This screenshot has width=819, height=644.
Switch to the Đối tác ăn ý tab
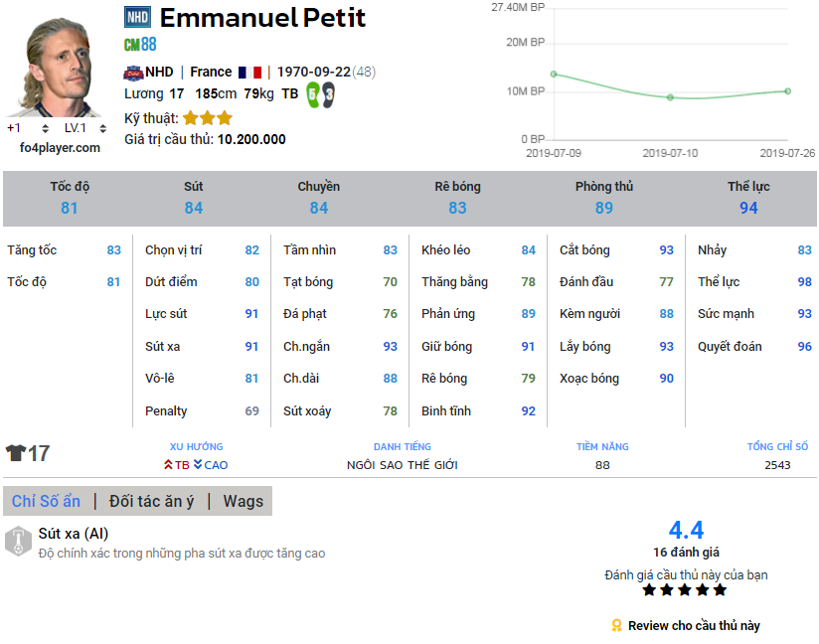pyautogui.click(x=151, y=501)
